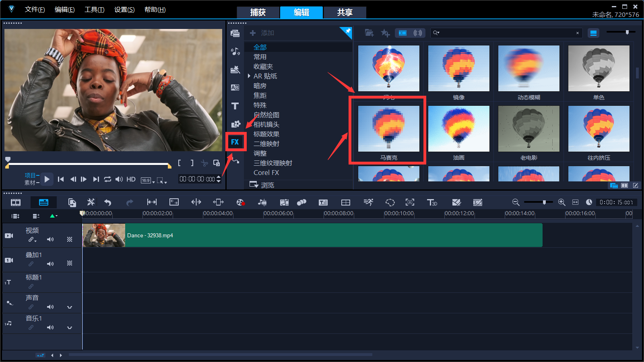Select the 全部 filter category
Image resolution: width=644 pixels, height=362 pixels.
click(260, 47)
